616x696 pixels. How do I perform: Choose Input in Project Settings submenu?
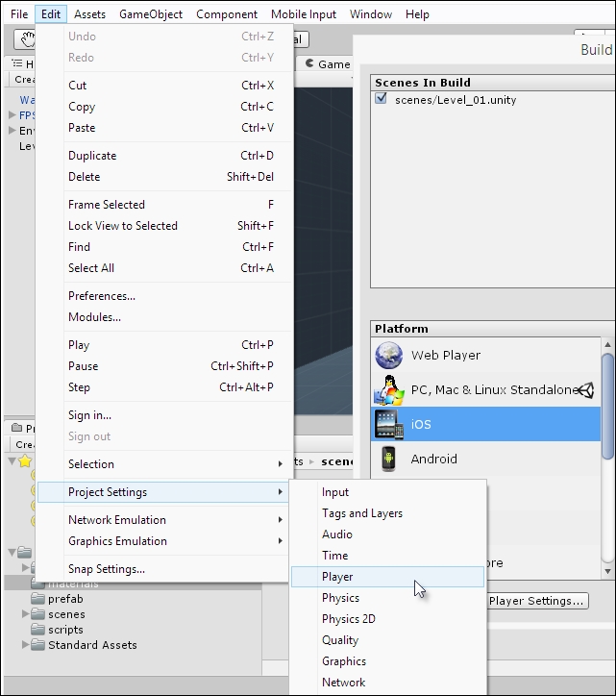click(x=387, y=492)
